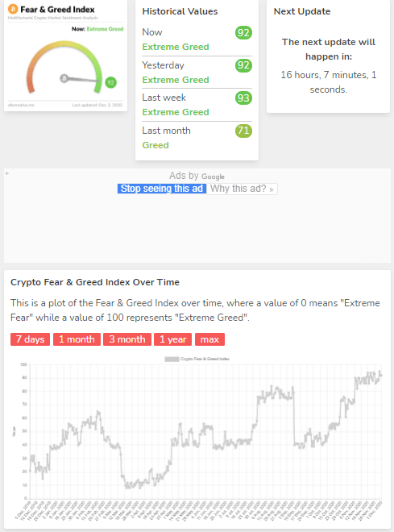Screen dimensions: 394x532
Task: Toggle the Crypto Fear & Greed Index legend
Action: coord(197,359)
